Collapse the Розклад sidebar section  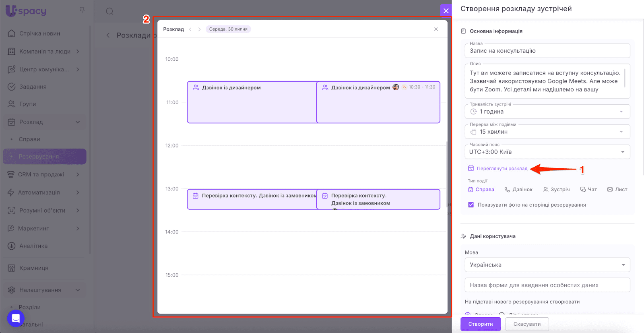click(x=78, y=122)
